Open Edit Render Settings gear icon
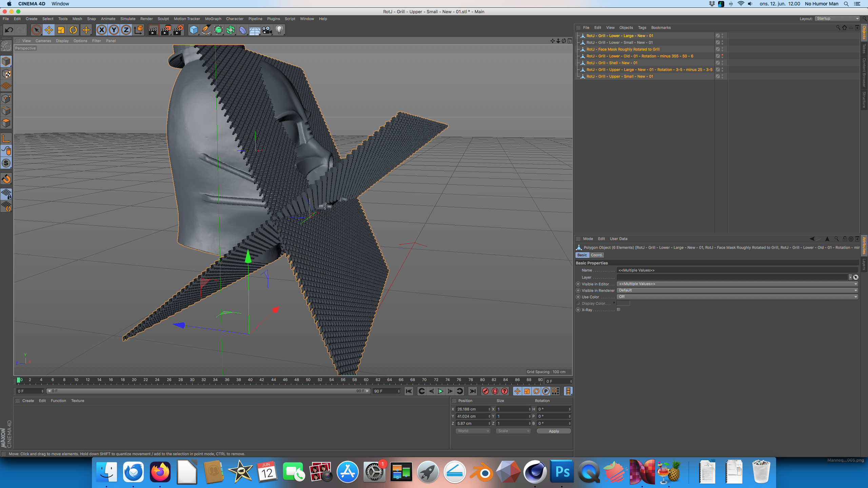This screenshot has width=868, height=488. [x=178, y=30]
